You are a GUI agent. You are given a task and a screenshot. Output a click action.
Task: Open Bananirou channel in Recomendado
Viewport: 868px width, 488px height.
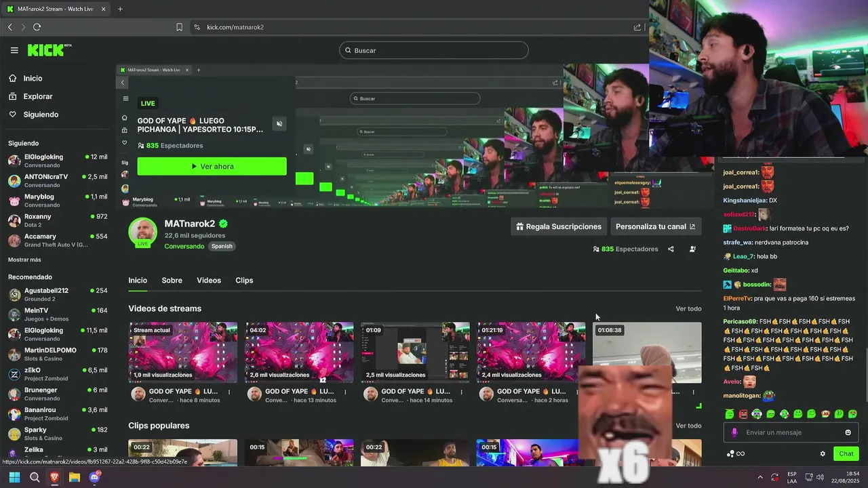(58, 413)
